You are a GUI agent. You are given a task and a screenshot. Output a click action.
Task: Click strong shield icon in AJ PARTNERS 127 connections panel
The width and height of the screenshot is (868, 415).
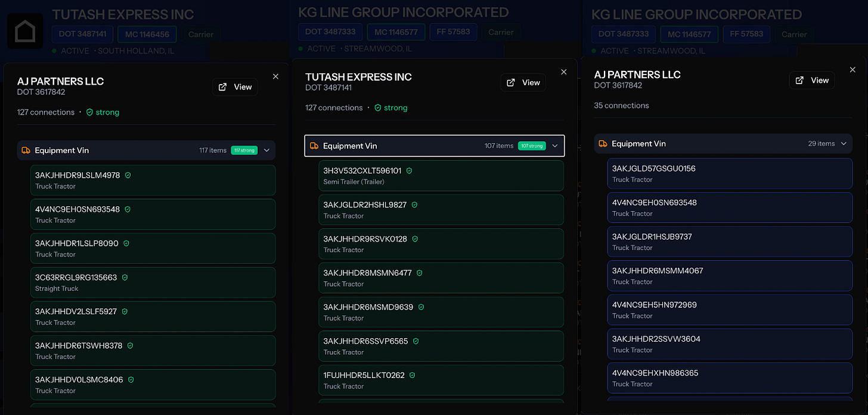[x=89, y=112]
